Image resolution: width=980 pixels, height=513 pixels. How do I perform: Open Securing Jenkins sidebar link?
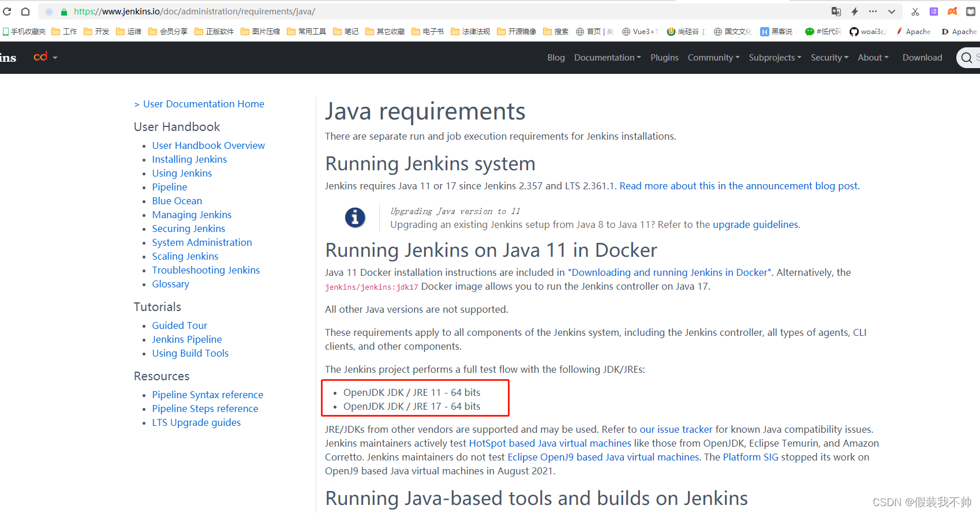tap(189, 229)
